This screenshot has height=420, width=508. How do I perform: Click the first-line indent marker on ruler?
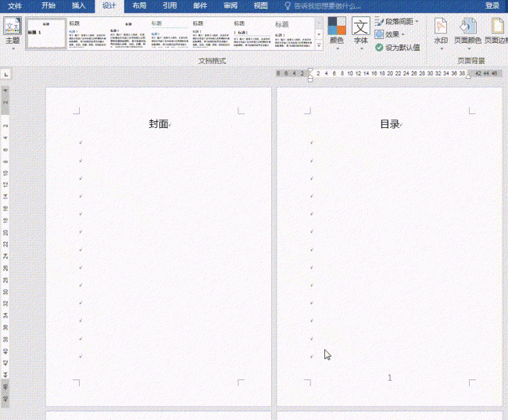coord(310,70)
